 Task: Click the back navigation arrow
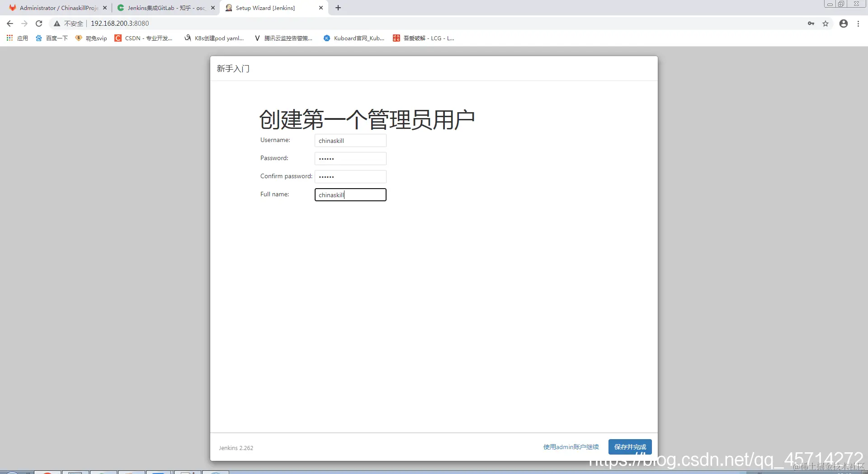[x=9, y=23]
